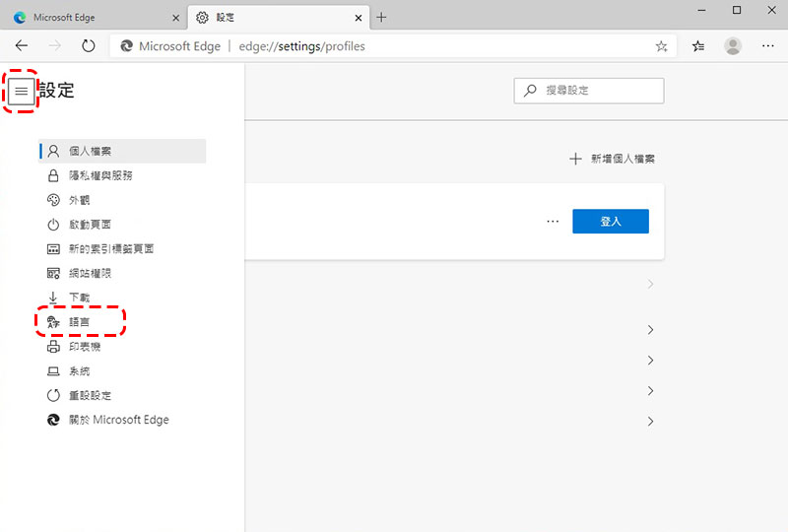Click 新增個人檔案 to add a profile

(x=612, y=159)
